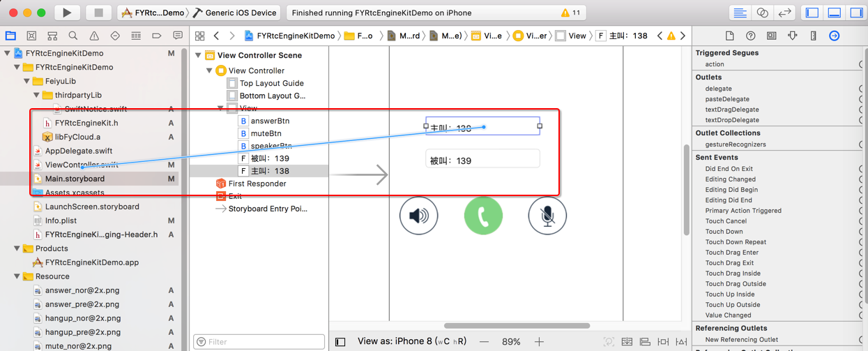Collapse the FYRtcEngineKitDemo project root
Image resolution: width=868 pixels, height=351 pixels.
(x=8, y=53)
